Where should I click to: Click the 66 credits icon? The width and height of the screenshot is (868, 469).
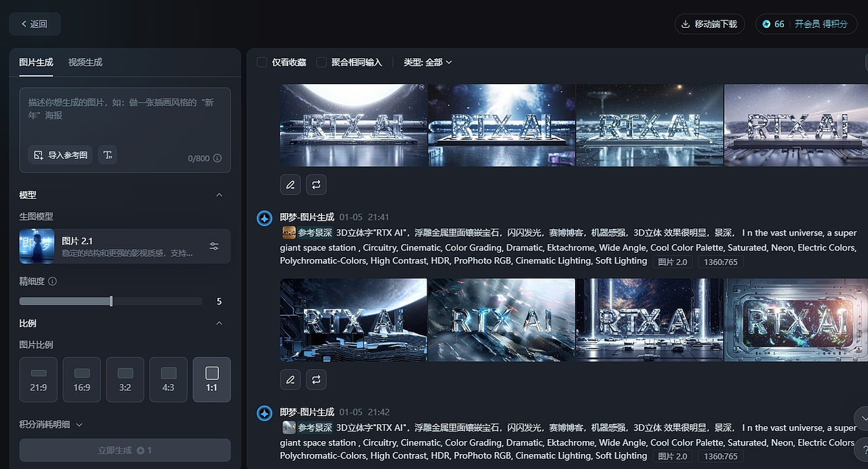click(x=766, y=24)
